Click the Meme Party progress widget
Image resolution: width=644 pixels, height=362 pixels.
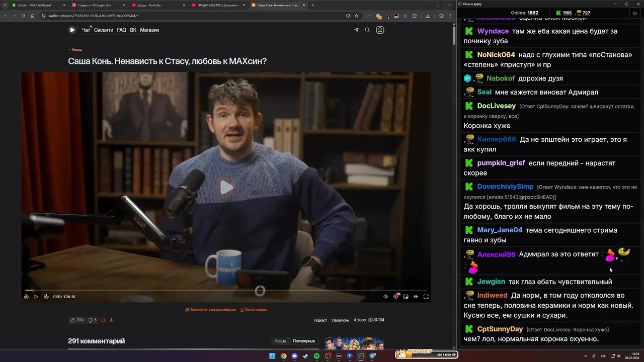(x=427, y=354)
